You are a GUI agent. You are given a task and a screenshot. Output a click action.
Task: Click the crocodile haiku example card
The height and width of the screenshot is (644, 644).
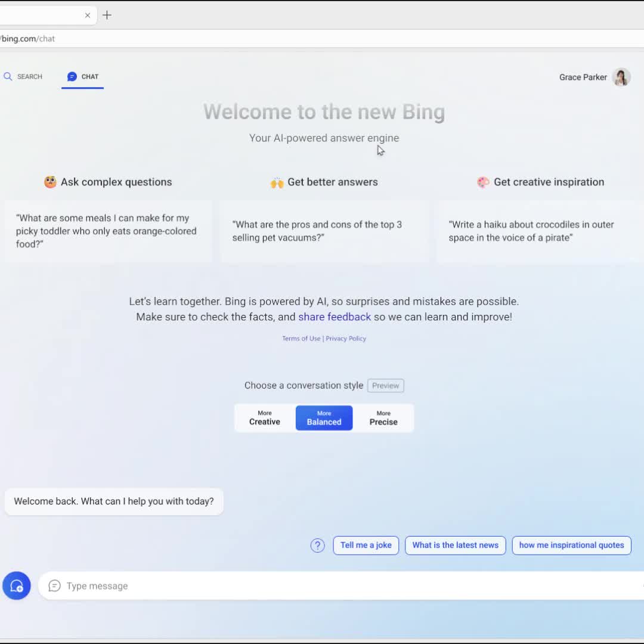tap(540, 231)
